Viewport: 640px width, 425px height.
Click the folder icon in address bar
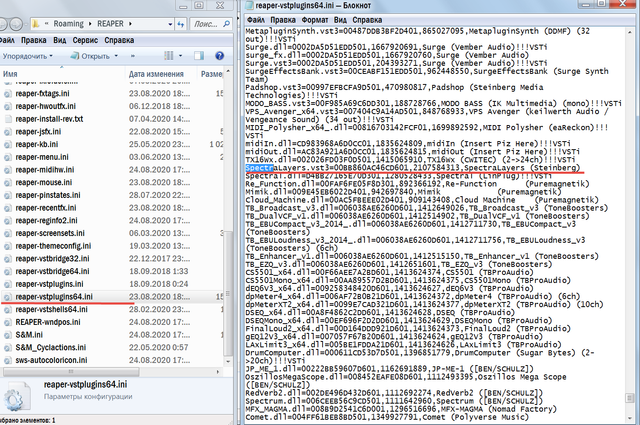[36, 24]
